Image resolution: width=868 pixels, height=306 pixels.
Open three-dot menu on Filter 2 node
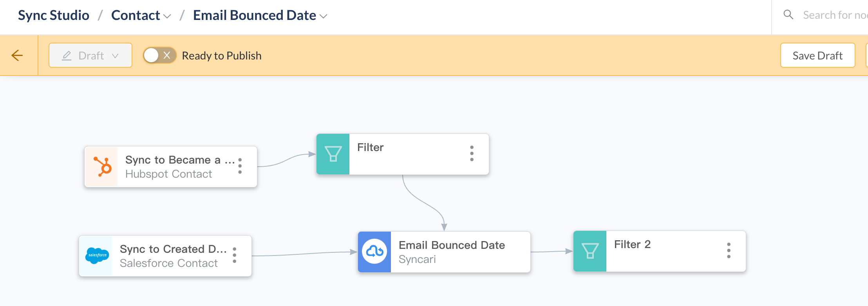coord(729,250)
